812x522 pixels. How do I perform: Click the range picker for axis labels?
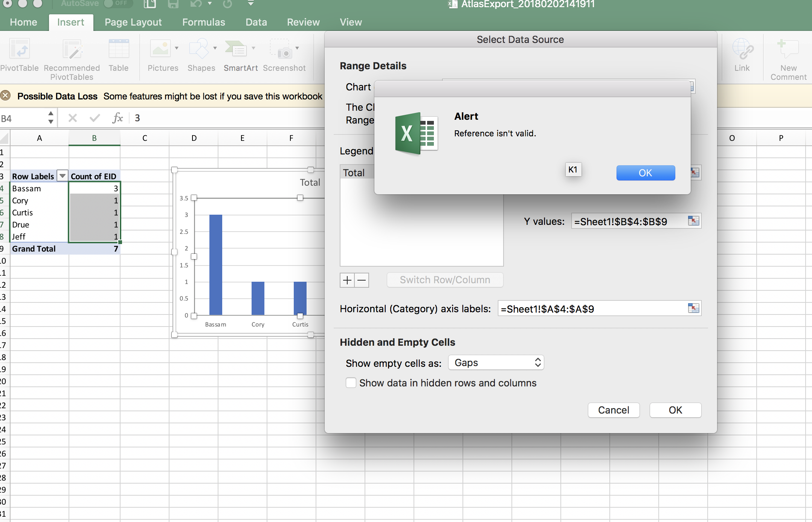(693, 308)
